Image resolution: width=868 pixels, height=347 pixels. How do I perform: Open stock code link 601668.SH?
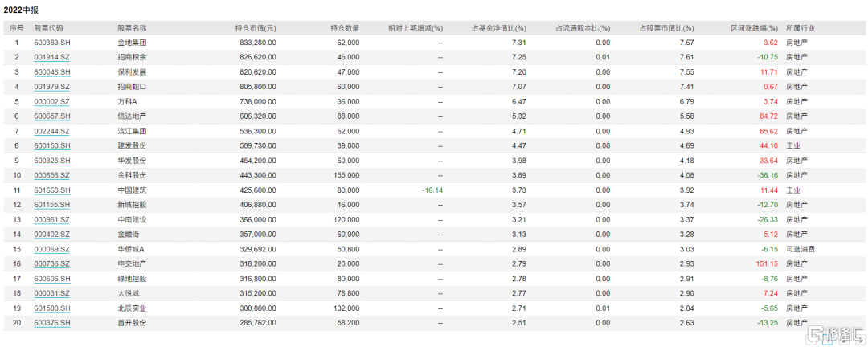[52, 190]
